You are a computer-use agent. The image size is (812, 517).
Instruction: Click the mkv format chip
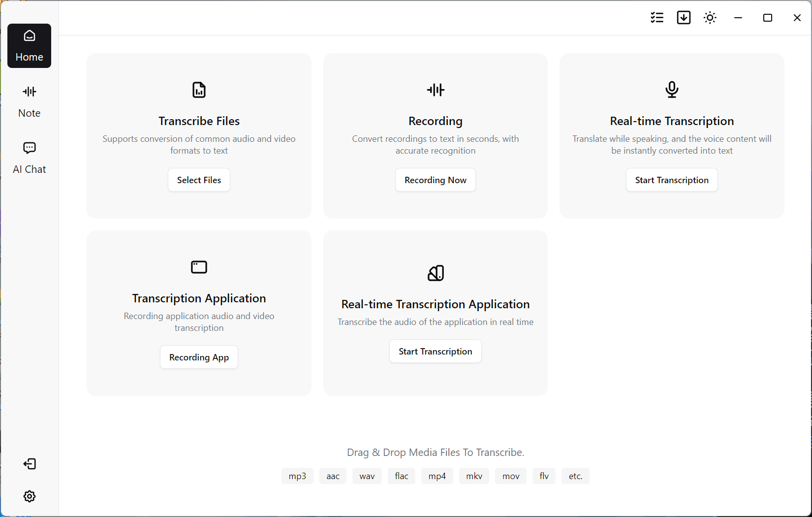(474, 476)
